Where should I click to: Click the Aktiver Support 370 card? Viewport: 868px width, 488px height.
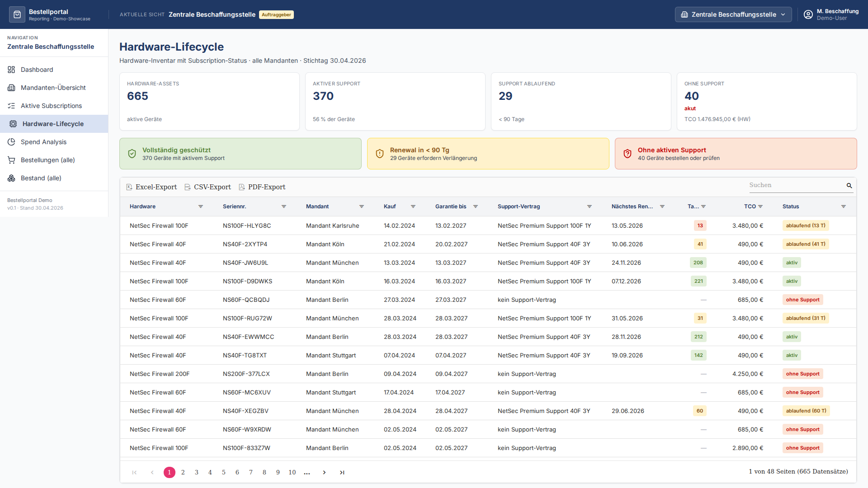coord(395,102)
